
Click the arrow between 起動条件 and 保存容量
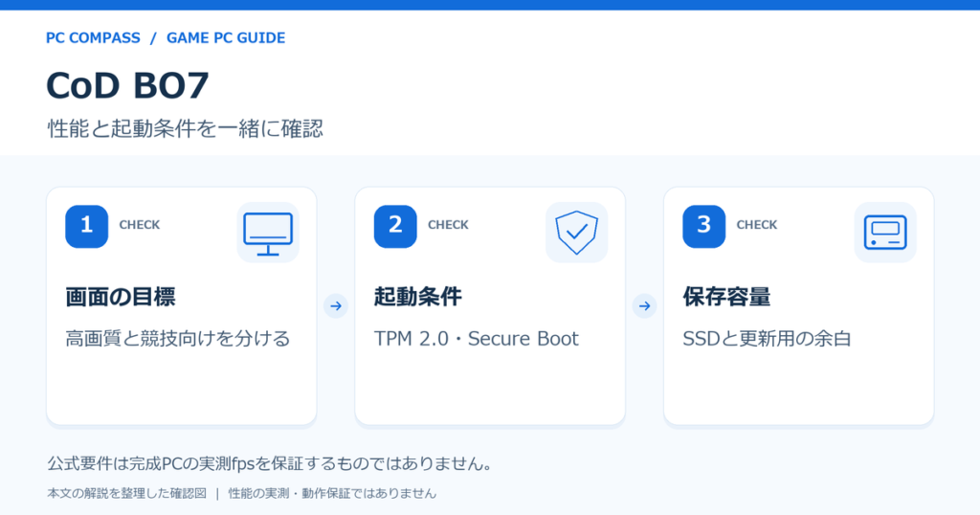[644, 306]
